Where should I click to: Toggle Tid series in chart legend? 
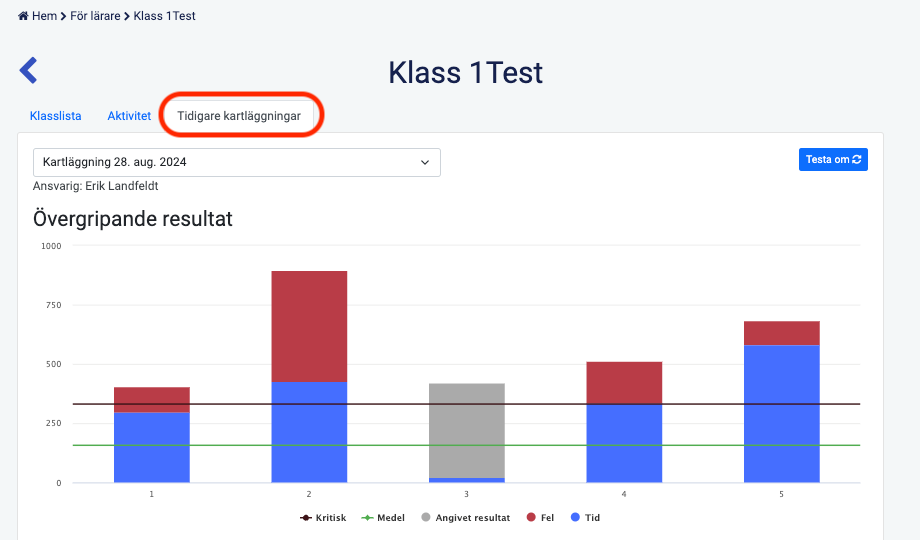[585, 518]
